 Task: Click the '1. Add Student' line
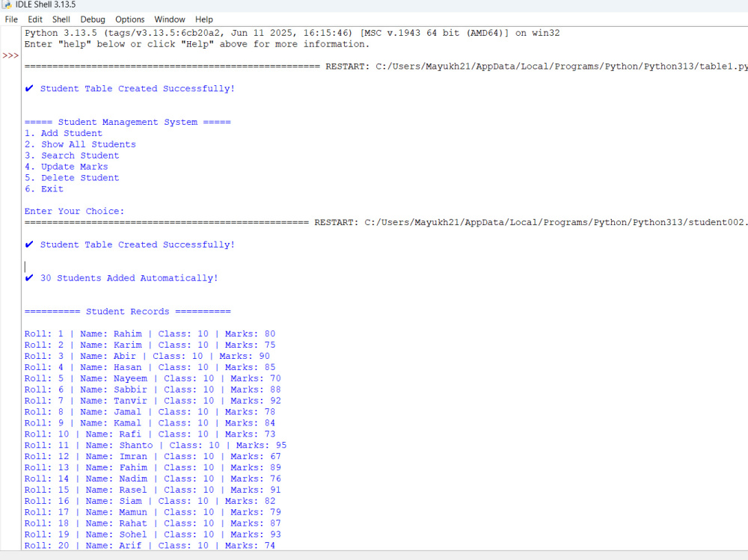coord(64,134)
